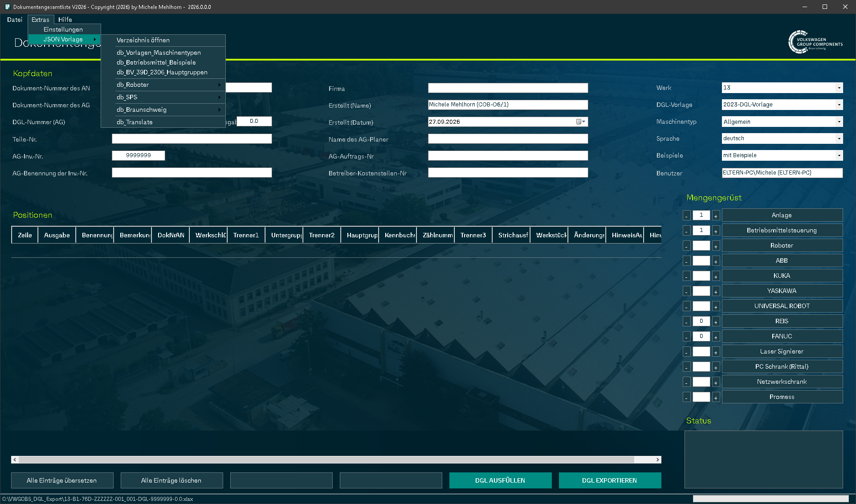Open the calendar picker for Erstellt (Datum)

[581, 122]
